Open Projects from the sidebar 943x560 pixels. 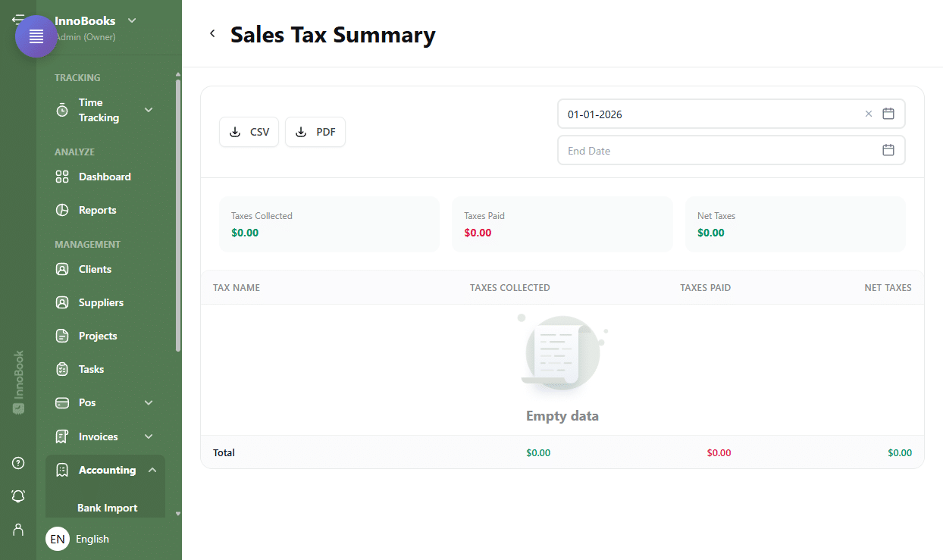[x=98, y=336]
